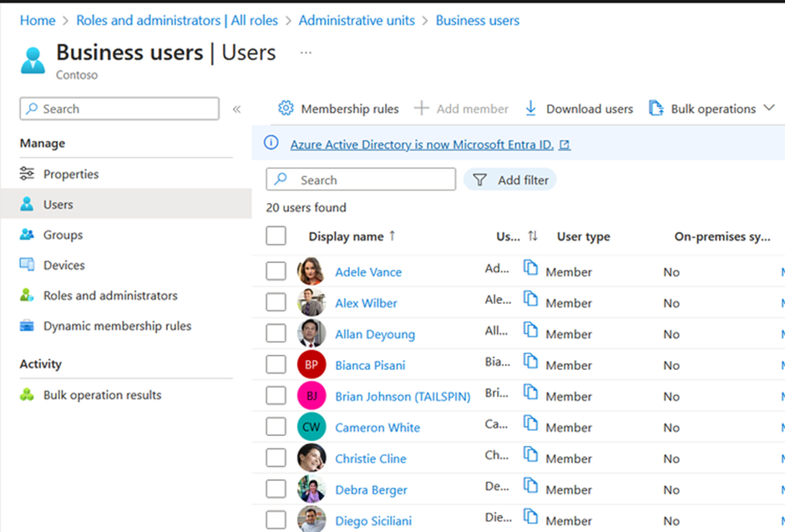The image size is (785, 532).
Task: Open Brian Johnson (TAILSPIN) user profile
Action: coord(403,396)
